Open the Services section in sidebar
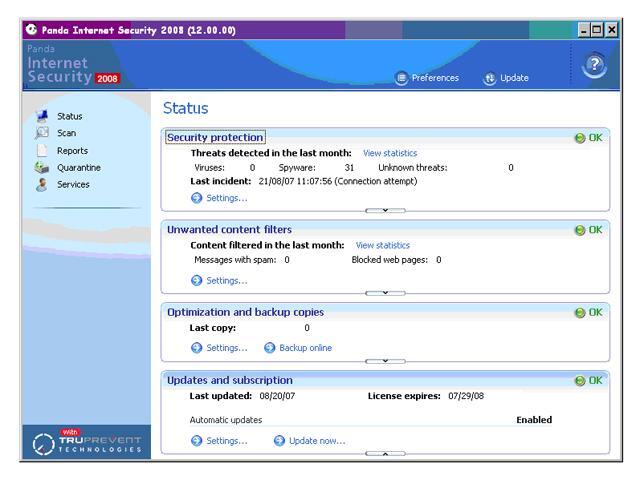This screenshot has width=640, height=480. [73, 184]
